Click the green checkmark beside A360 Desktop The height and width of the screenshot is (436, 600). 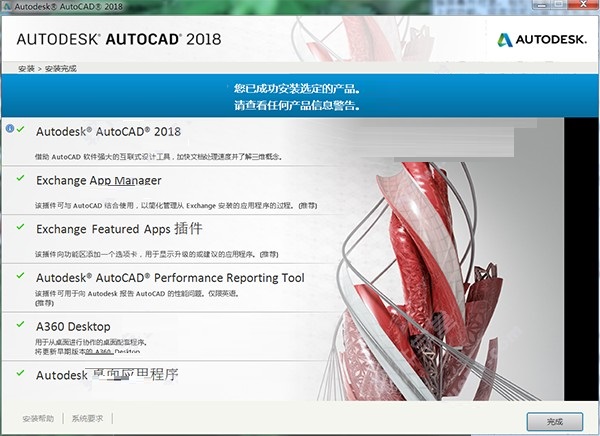[x=21, y=325]
